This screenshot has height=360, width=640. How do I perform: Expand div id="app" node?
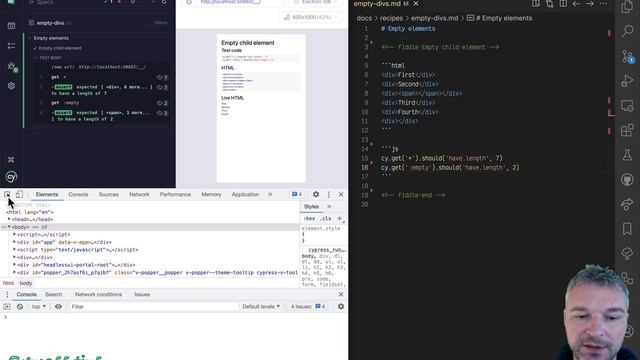click(x=14, y=242)
